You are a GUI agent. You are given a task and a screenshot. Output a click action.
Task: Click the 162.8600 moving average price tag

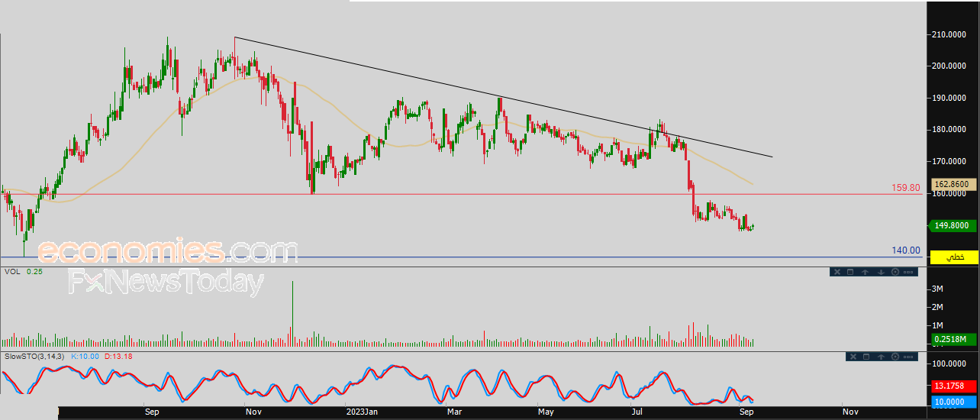click(953, 184)
